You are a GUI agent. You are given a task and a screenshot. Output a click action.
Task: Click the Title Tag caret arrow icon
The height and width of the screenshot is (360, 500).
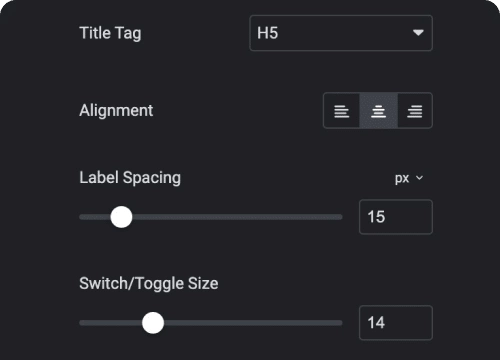(x=418, y=33)
